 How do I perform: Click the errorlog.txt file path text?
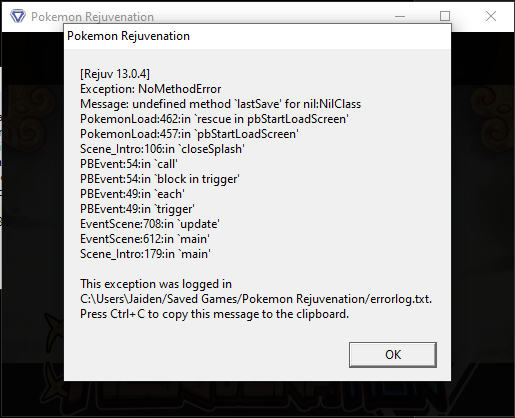(x=256, y=299)
